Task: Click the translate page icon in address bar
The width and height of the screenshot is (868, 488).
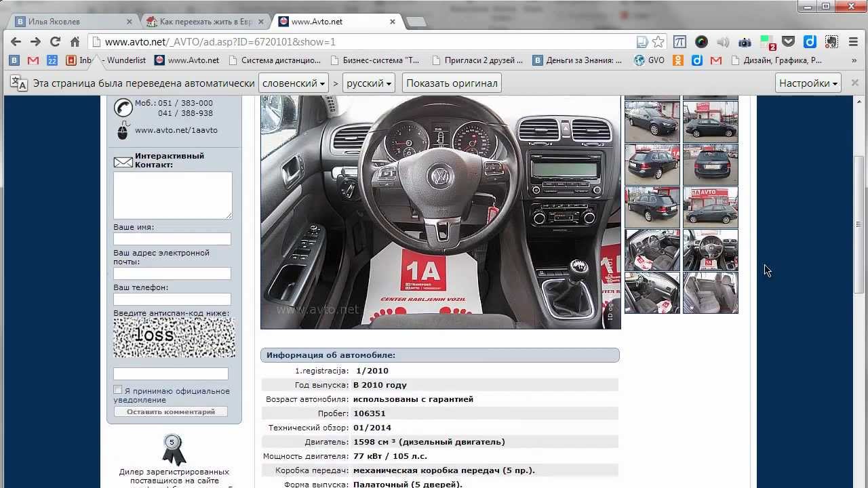Action: click(x=642, y=42)
